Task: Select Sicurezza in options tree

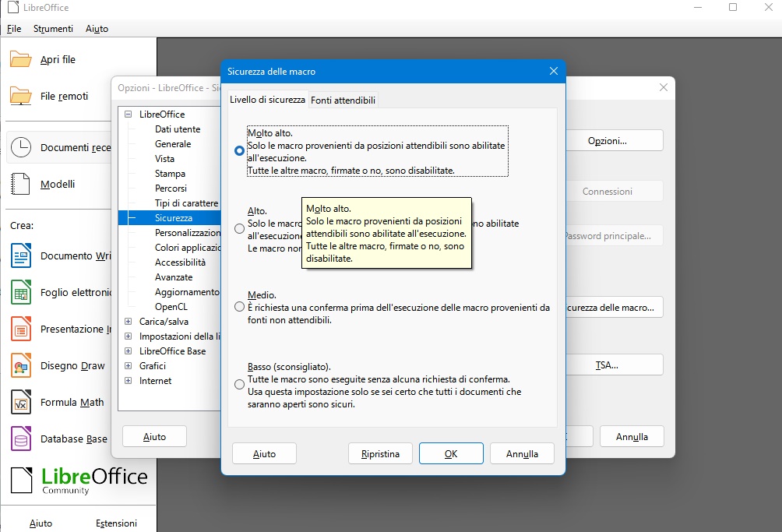Action: pos(174,218)
